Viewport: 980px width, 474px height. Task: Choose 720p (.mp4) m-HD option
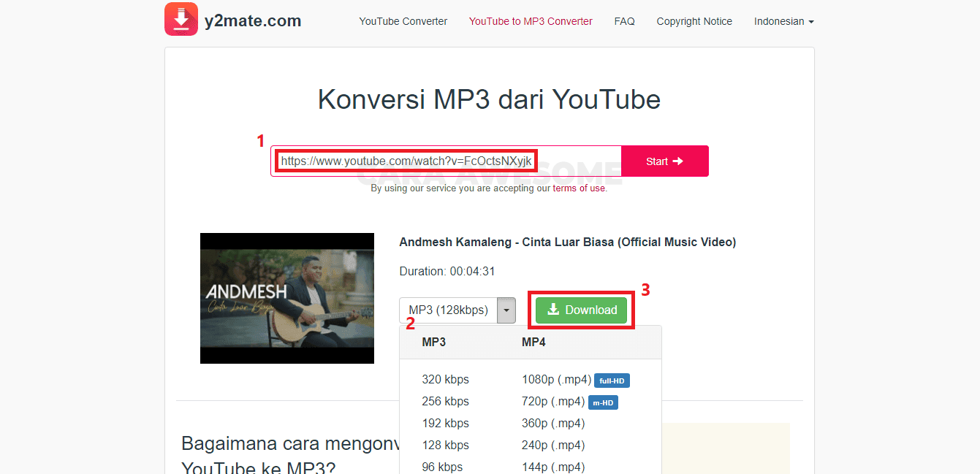[569, 402]
